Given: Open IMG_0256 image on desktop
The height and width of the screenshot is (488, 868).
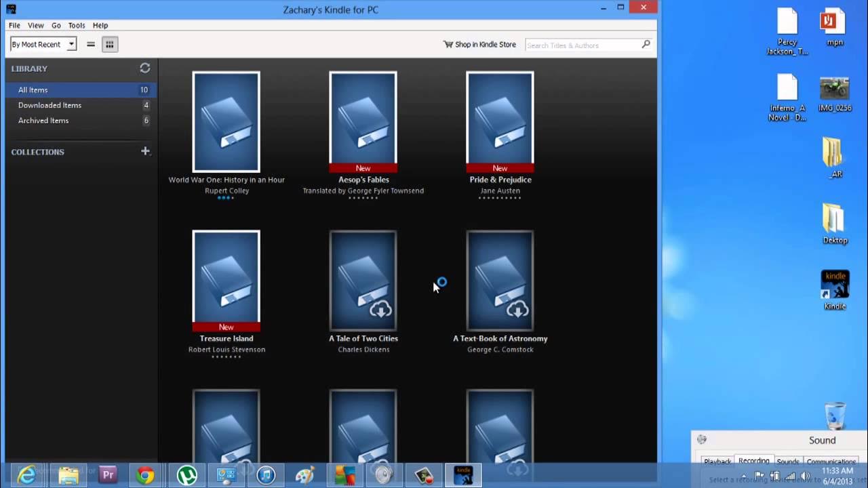Looking at the screenshot, I should tap(835, 94).
